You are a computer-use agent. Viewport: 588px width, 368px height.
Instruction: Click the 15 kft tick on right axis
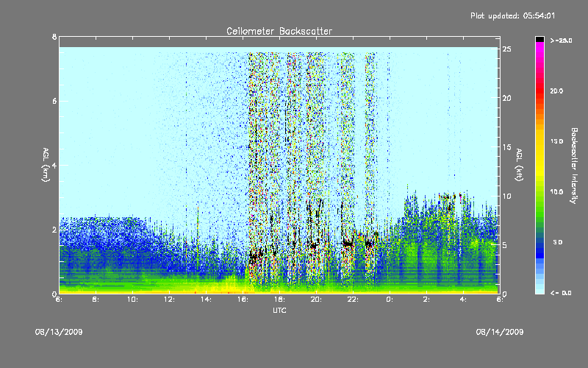click(x=507, y=147)
